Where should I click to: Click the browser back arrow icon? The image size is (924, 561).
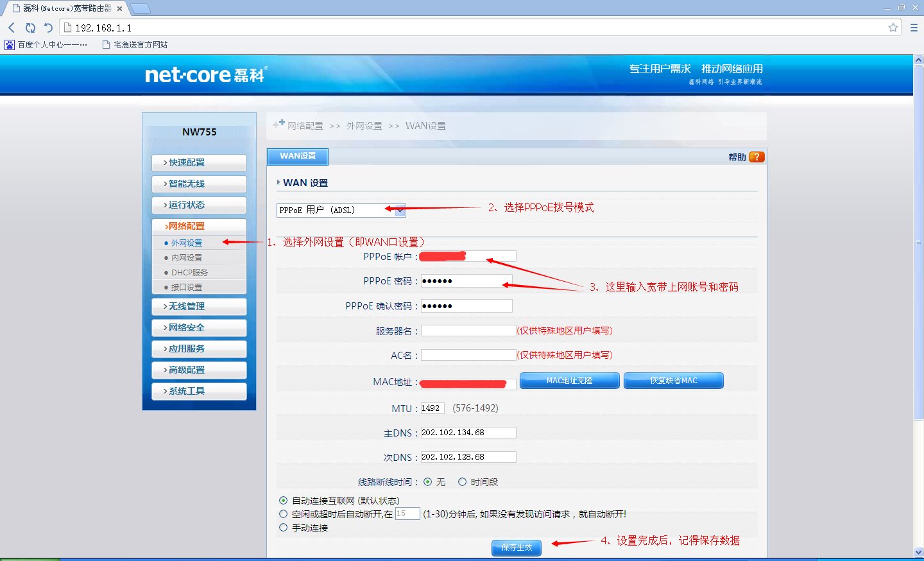12,28
